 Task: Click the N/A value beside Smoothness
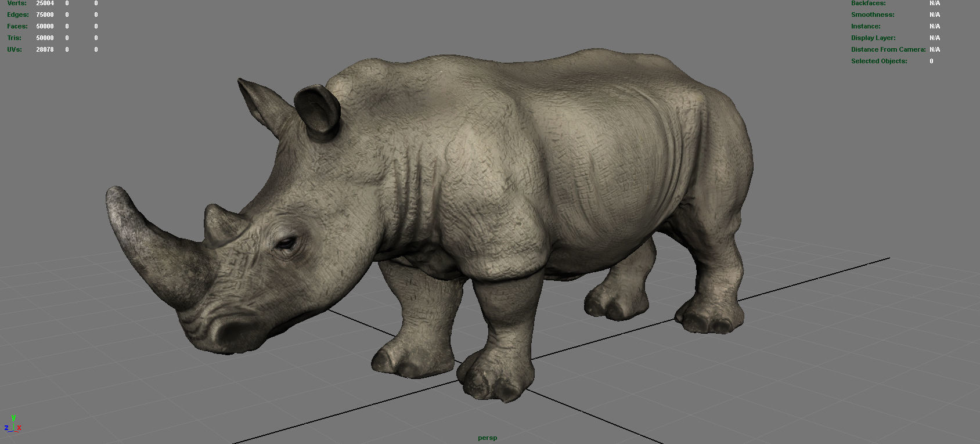click(x=935, y=15)
